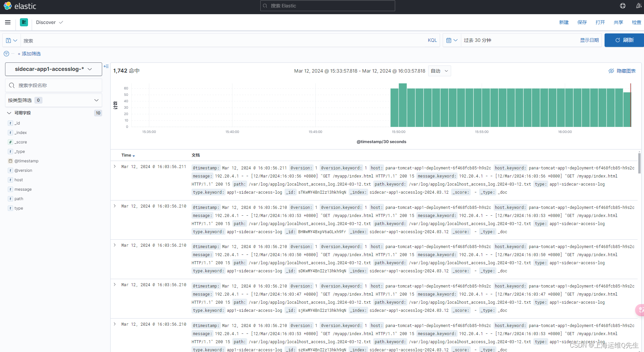Click the @version field type icon
The image size is (644, 352).
[x=10, y=170]
